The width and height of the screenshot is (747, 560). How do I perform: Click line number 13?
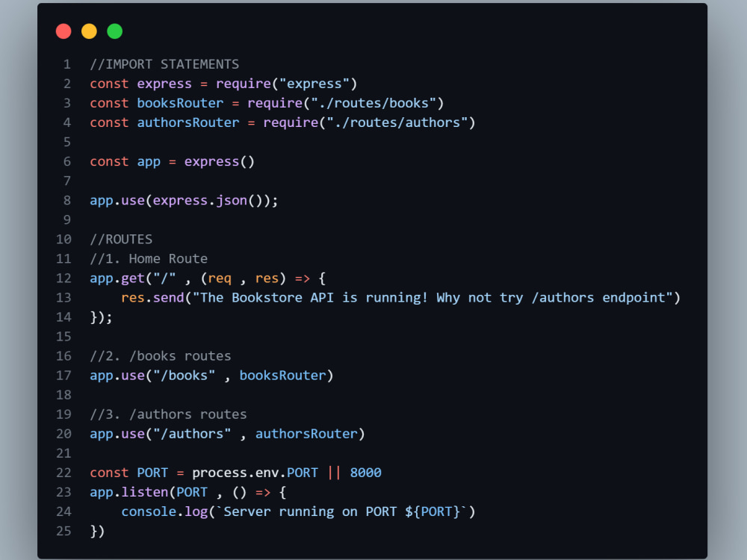click(x=63, y=298)
